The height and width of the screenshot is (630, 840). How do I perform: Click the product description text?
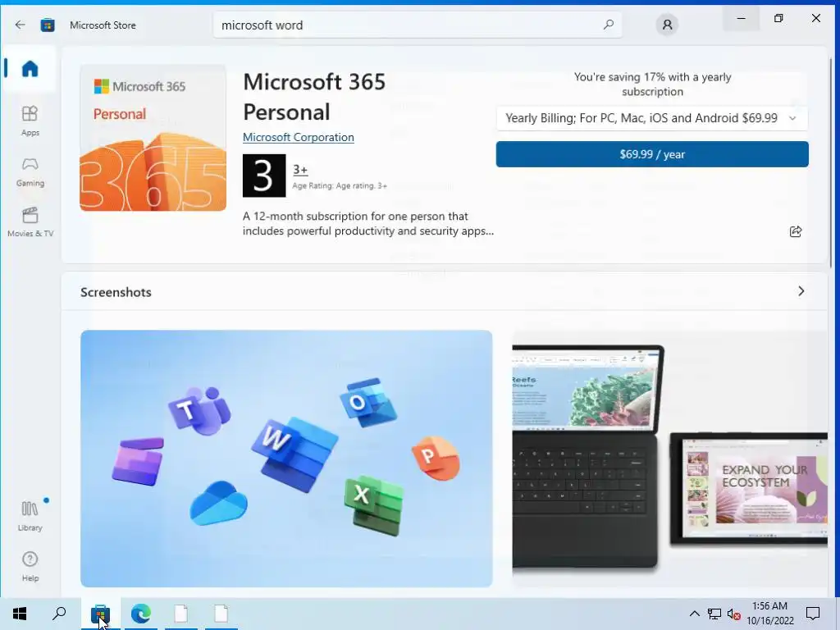point(368,223)
